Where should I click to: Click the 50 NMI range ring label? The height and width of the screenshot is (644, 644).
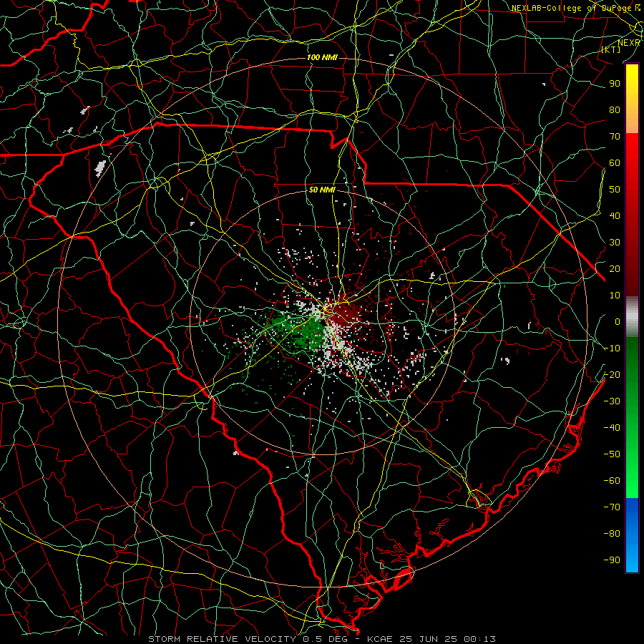[322, 190]
